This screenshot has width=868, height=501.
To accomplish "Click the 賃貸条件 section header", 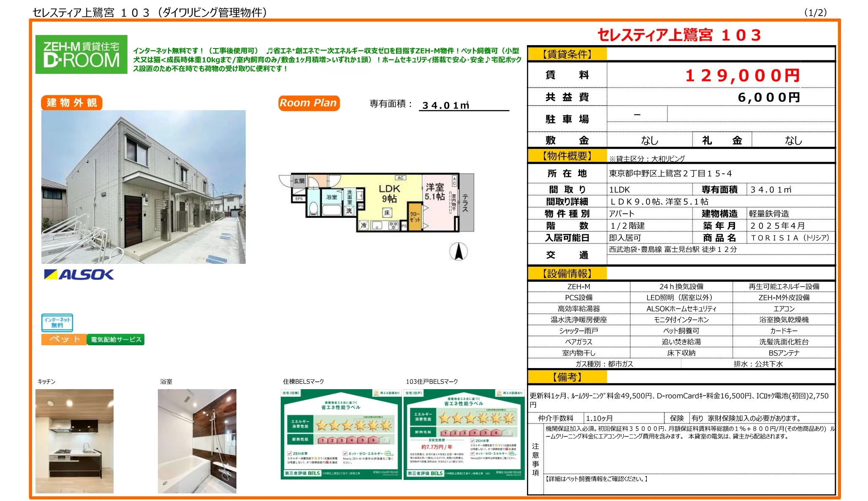I will [x=567, y=54].
